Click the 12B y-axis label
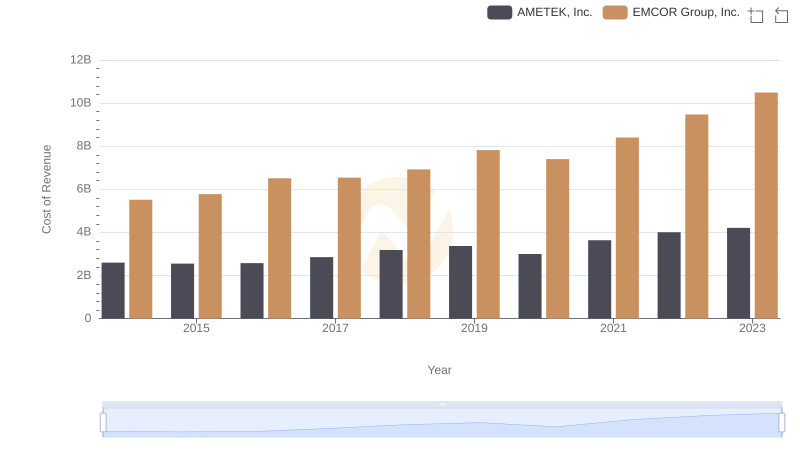The height and width of the screenshot is (461, 800). pos(81,60)
